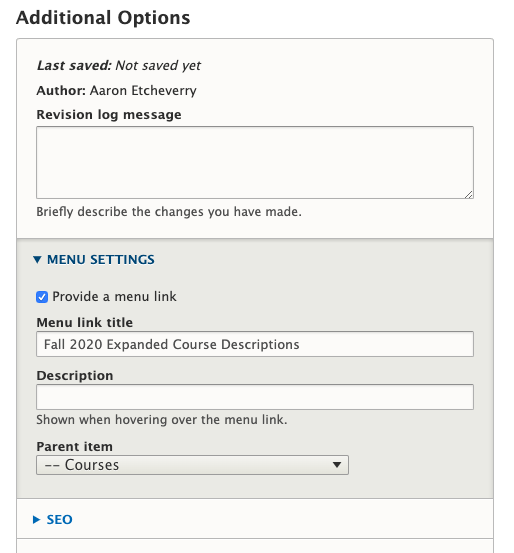Viewport: 514px width, 553px height.
Task: Click the Parent item label
Action: (74, 447)
